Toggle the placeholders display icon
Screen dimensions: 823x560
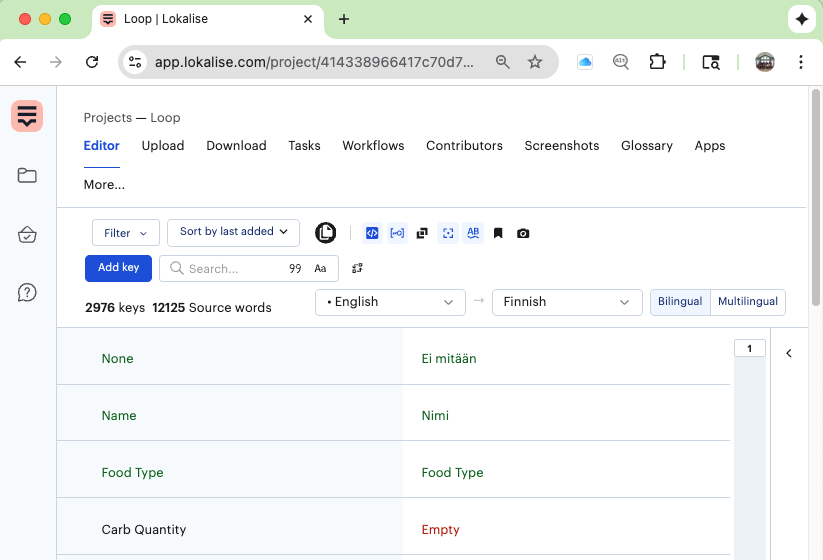397,233
